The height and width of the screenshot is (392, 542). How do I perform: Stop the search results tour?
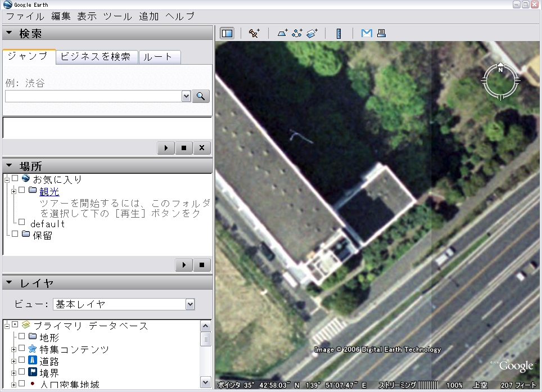[184, 148]
